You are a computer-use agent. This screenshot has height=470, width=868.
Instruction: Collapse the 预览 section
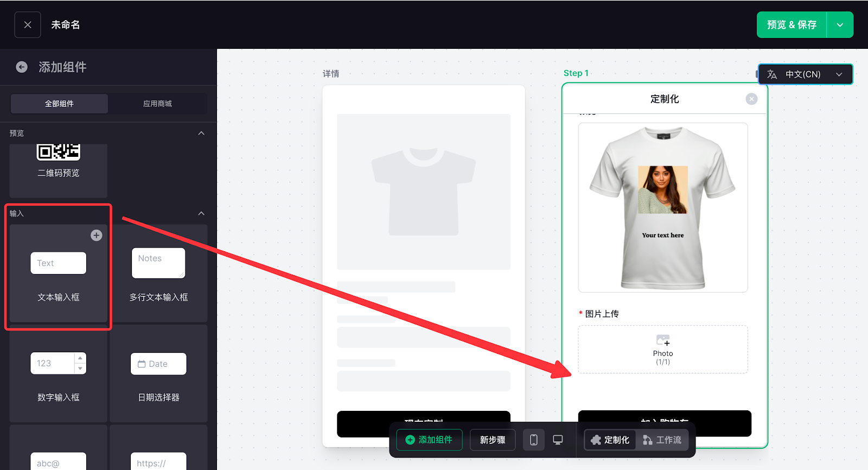201,133
